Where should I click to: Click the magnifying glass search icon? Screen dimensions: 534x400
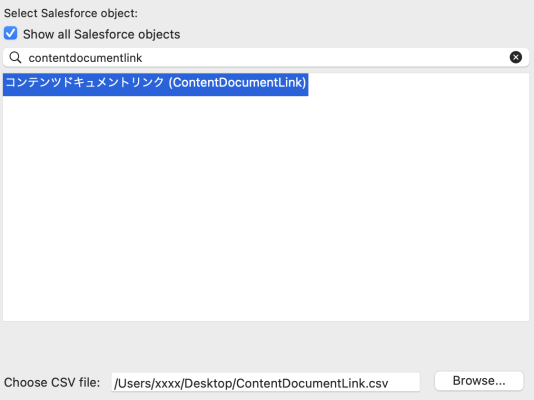[15, 58]
